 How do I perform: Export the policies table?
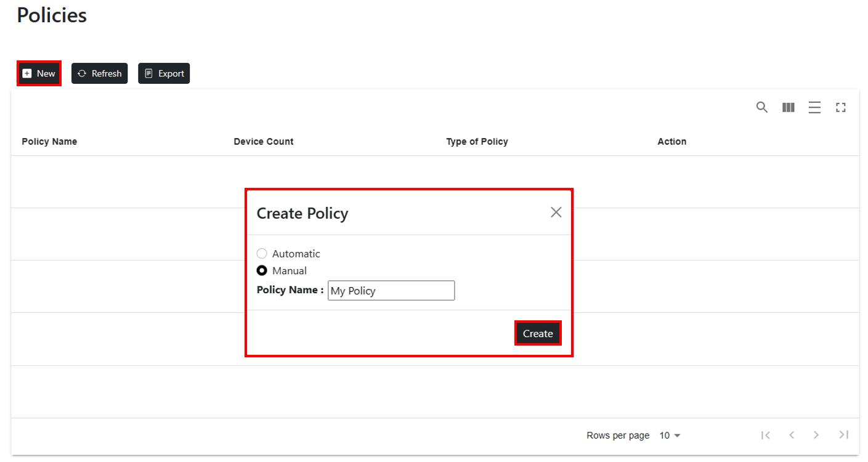[164, 73]
